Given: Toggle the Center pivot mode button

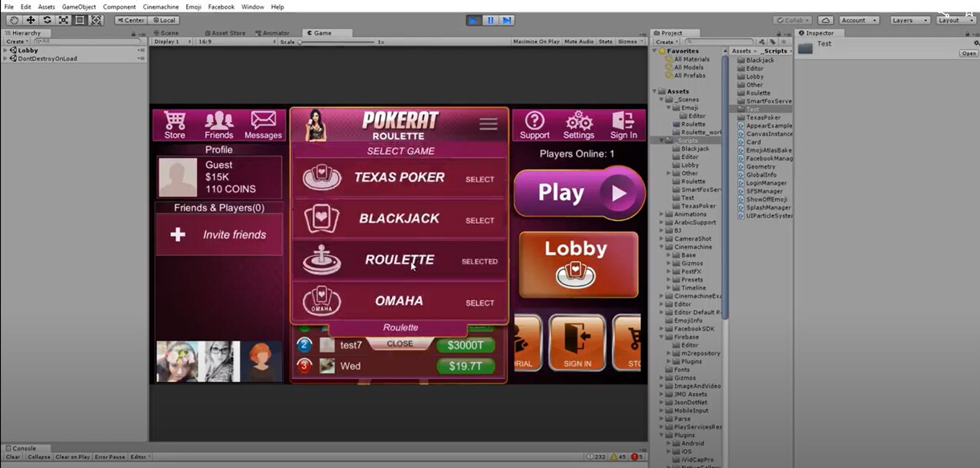Looking at the screenshot, I should (130, 20).
